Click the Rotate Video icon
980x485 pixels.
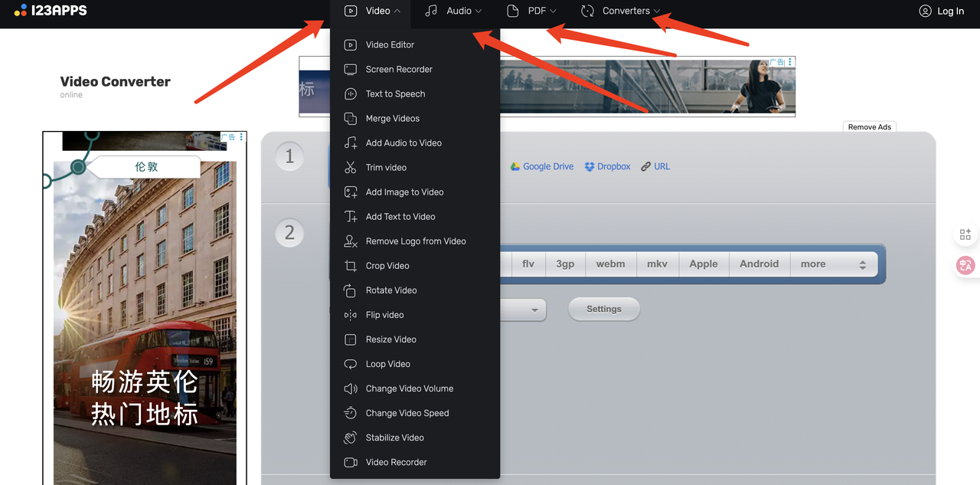pos(351,290)
